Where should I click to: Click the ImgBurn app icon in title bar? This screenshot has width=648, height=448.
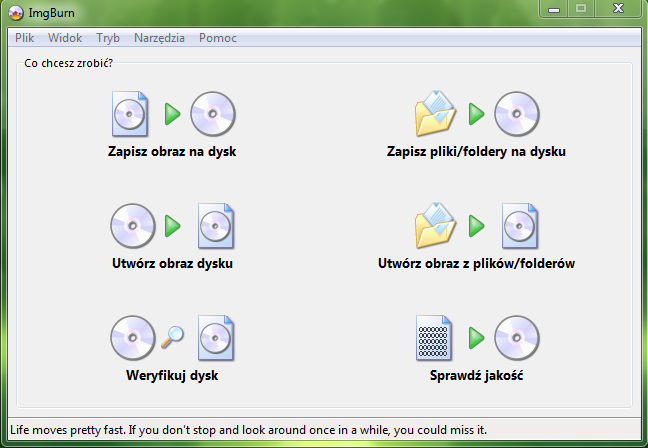[16, 13]
